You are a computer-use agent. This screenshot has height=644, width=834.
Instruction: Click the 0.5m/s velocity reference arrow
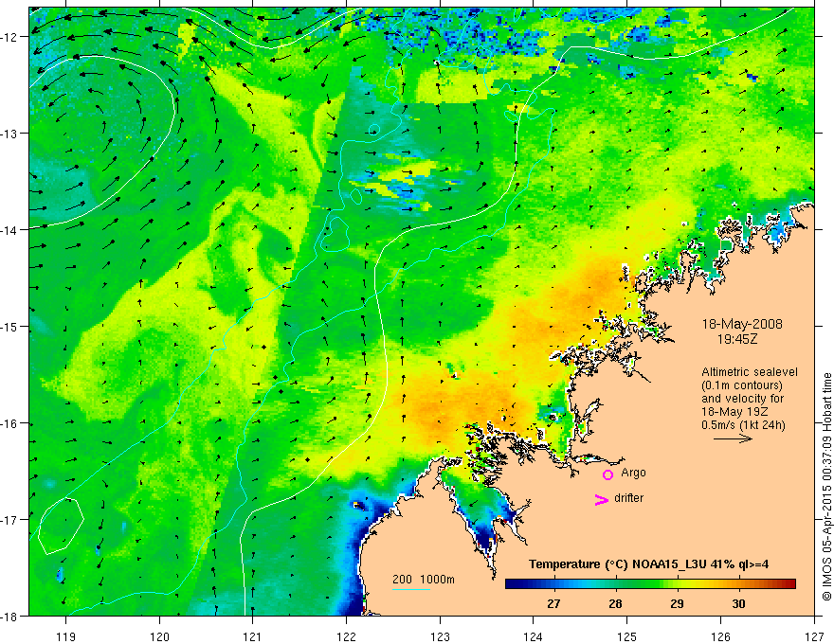[x=733, y=438]
